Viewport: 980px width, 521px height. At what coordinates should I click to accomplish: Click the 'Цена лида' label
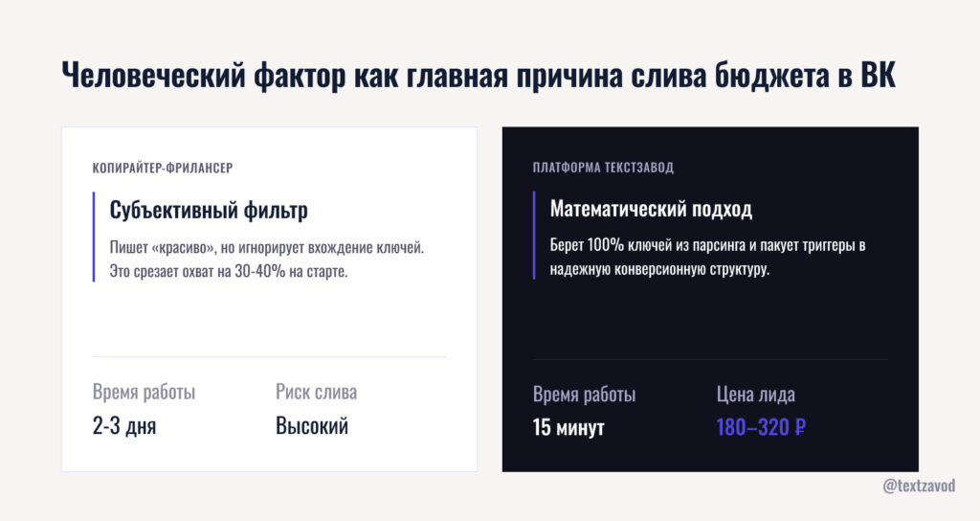click(x=756, y=395)
